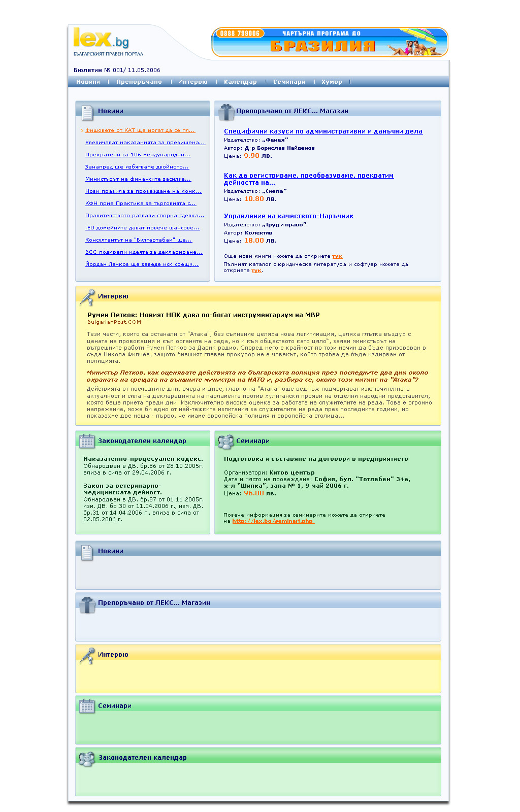Viewport: 520px width, 812px height.
Task: Click the microphone icon in the empty bottom Интервю section
Action: coord(87,656)
